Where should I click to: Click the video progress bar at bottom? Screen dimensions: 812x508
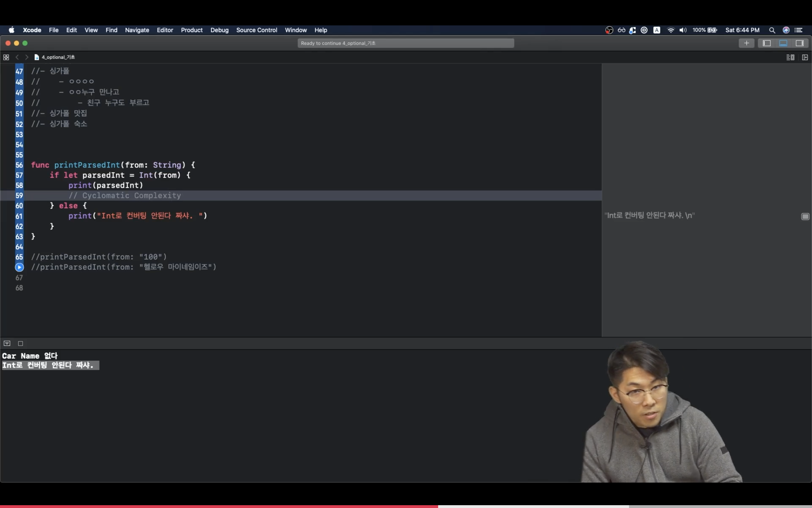(406, 506)
